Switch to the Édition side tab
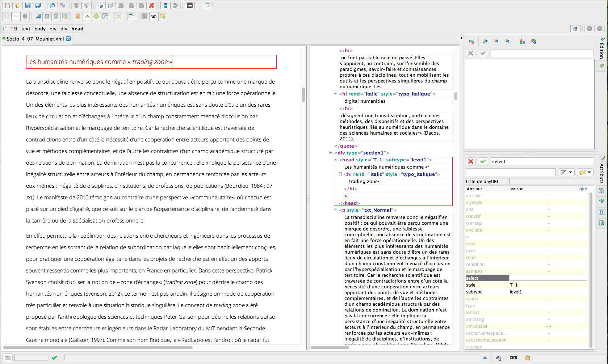Screen dimensions: 608x364 tap(601, 51)
